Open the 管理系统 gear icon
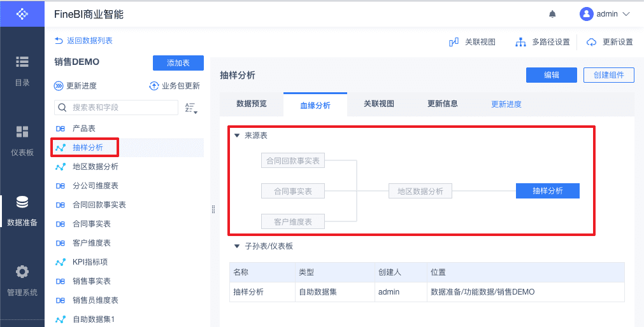This screenshot has width=644, height=327. 22,272
